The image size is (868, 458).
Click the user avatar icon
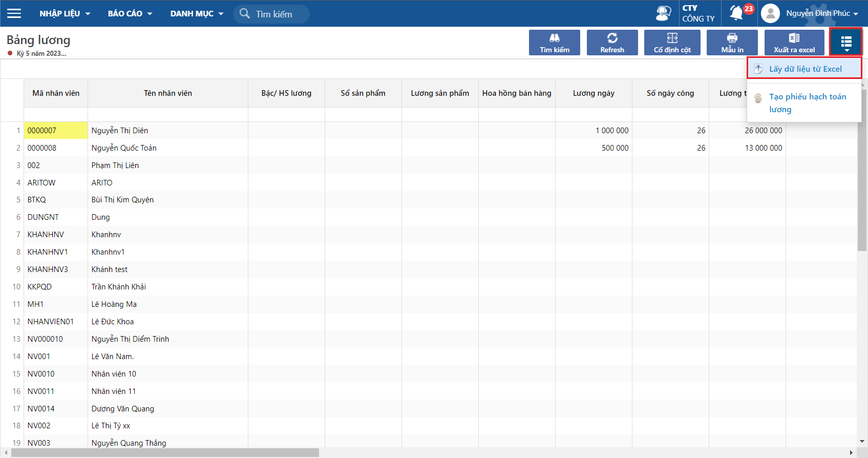click(770, 13)
